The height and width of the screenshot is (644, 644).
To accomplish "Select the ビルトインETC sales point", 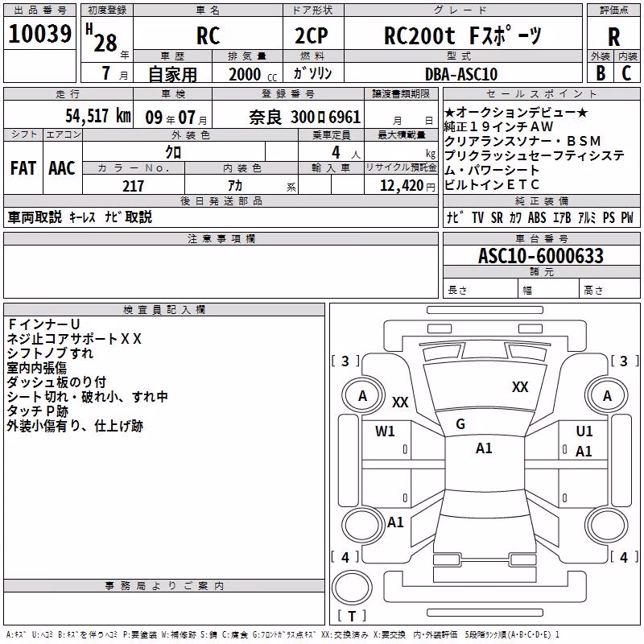I will click(x=492, y=184).
